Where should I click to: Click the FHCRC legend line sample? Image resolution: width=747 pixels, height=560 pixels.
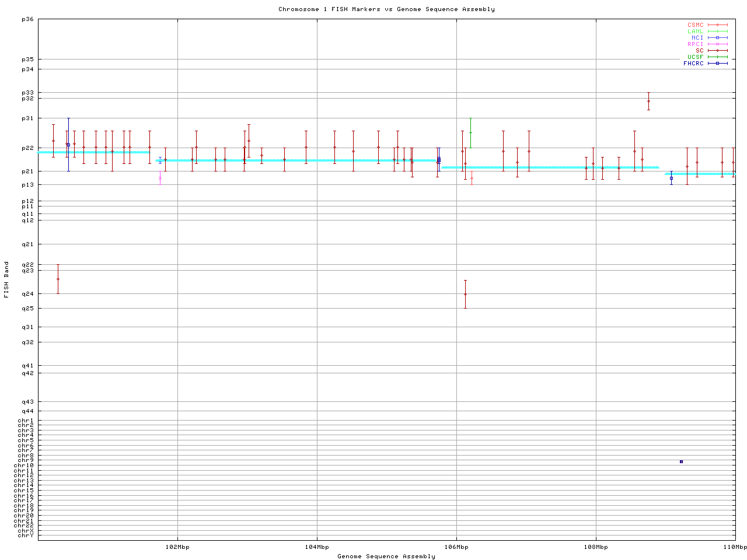point(717,63)
